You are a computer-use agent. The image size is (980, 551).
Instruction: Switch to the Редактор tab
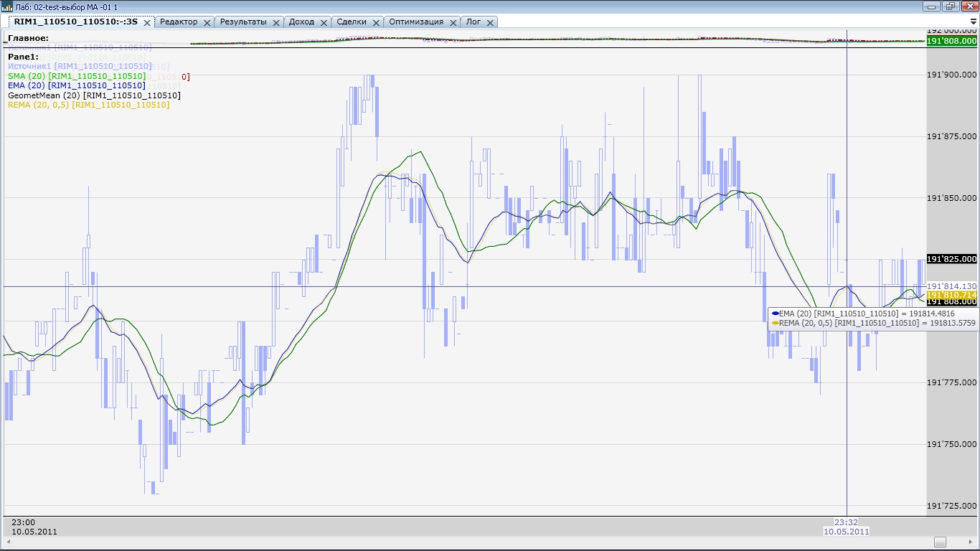click(x=179, y=22)
